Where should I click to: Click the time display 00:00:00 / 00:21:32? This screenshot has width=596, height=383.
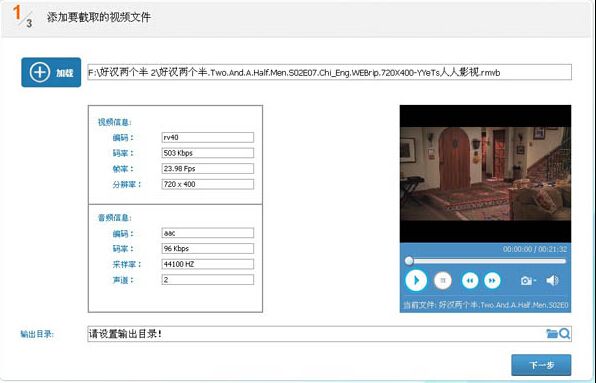pos(535,249)
